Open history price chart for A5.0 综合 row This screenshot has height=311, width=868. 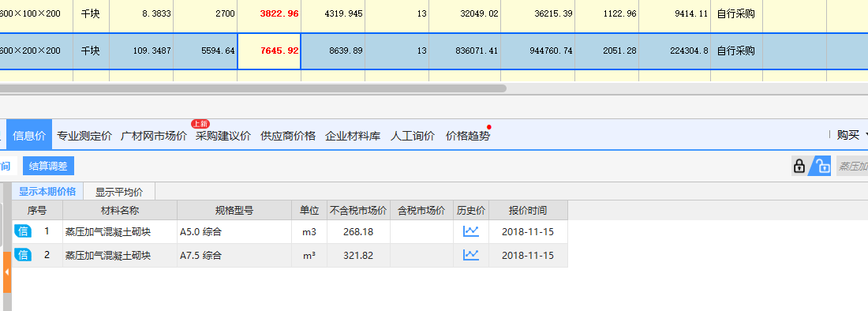pyautogui.click(x=470, y=232)
